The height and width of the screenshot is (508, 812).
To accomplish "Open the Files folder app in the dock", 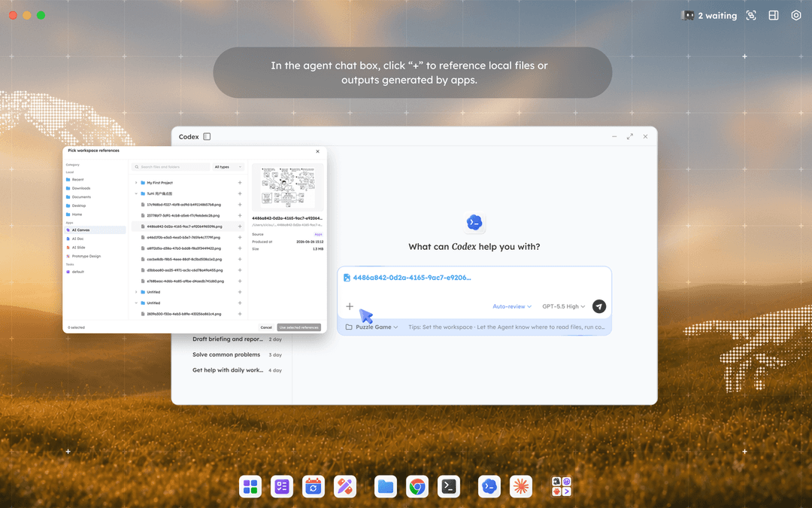I will point(385,487).
